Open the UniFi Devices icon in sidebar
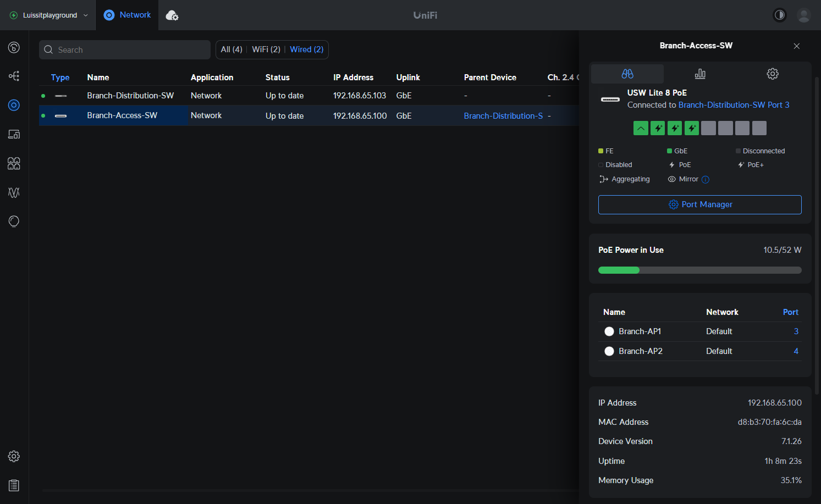This screenshot has height=504, width=821. tap(14, 105)
